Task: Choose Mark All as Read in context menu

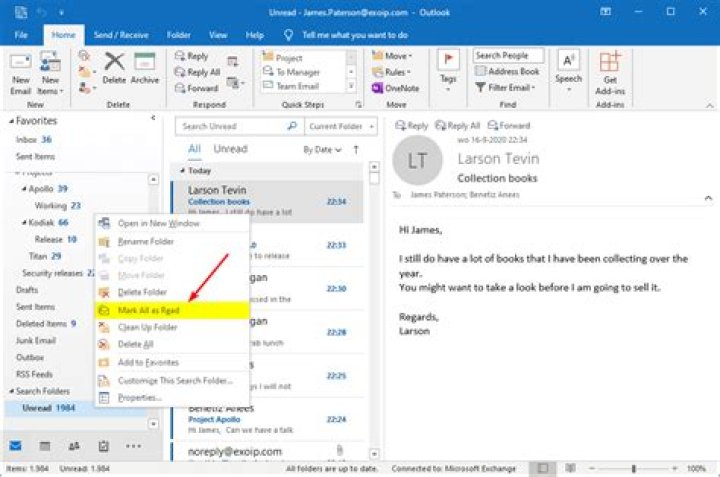Action: (172, 310)
